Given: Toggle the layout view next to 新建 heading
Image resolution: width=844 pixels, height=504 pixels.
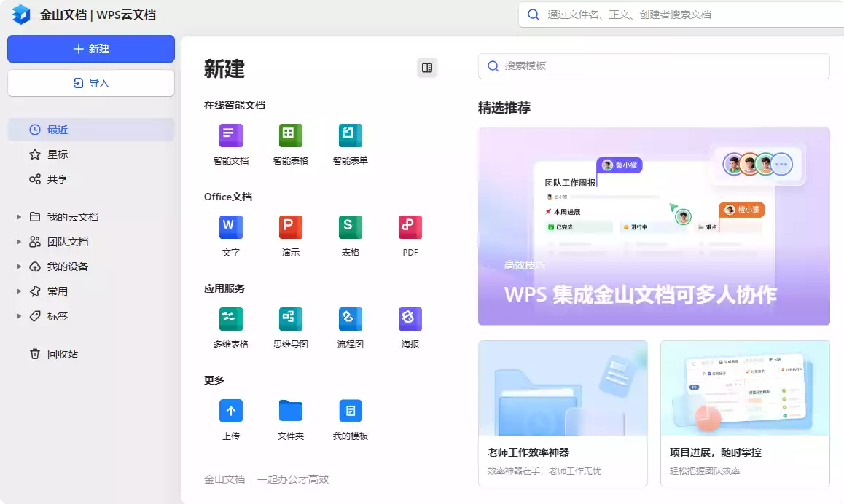Looking at the screenshot, I should point(426,67).
